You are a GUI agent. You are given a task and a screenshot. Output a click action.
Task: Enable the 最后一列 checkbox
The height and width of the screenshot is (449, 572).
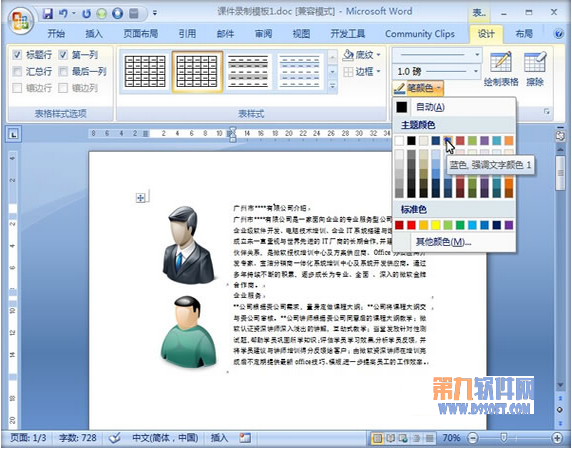pos(63,71)
